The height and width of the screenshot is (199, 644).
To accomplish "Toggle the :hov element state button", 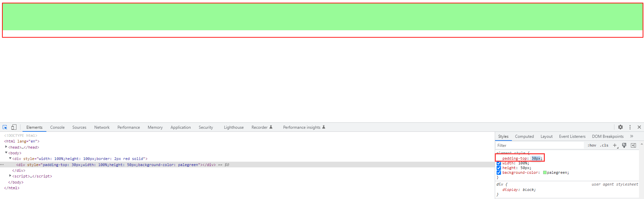I will pyautogui.click(x=592, y=145).
